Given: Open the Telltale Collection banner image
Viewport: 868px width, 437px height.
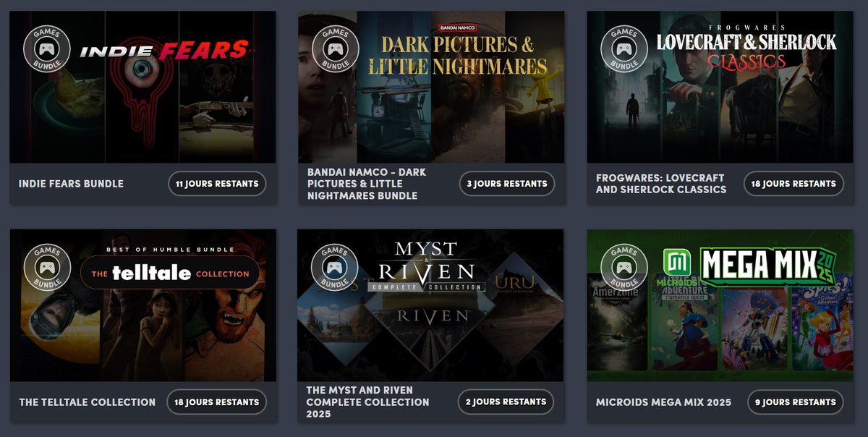Looking at the screenshot, I should tap(142, 305).
